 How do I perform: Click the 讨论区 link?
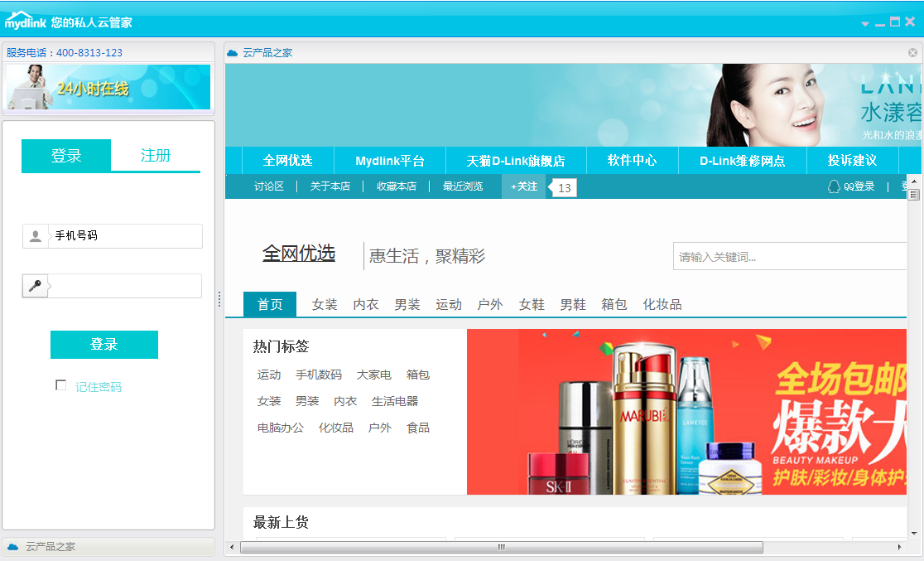point(269,186)
